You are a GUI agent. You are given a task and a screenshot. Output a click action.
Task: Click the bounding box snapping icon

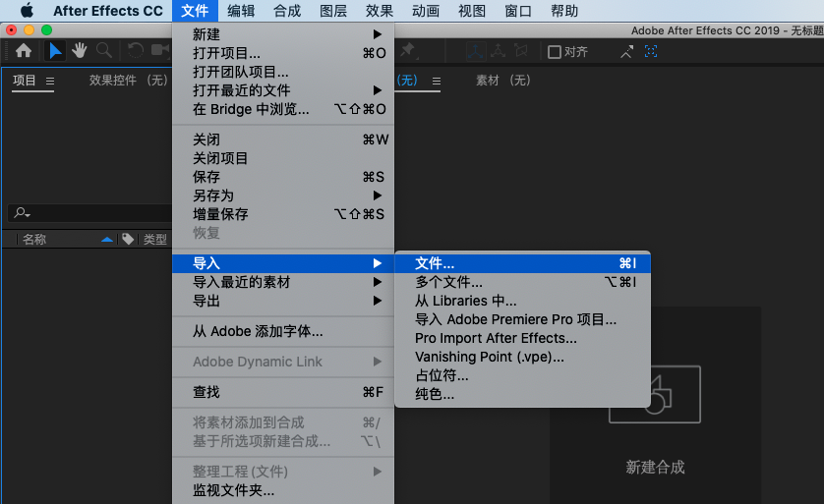point(651,51)
